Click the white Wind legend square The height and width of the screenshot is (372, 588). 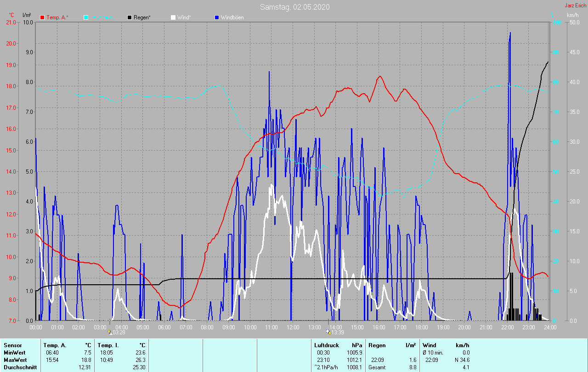pos(173,17)
